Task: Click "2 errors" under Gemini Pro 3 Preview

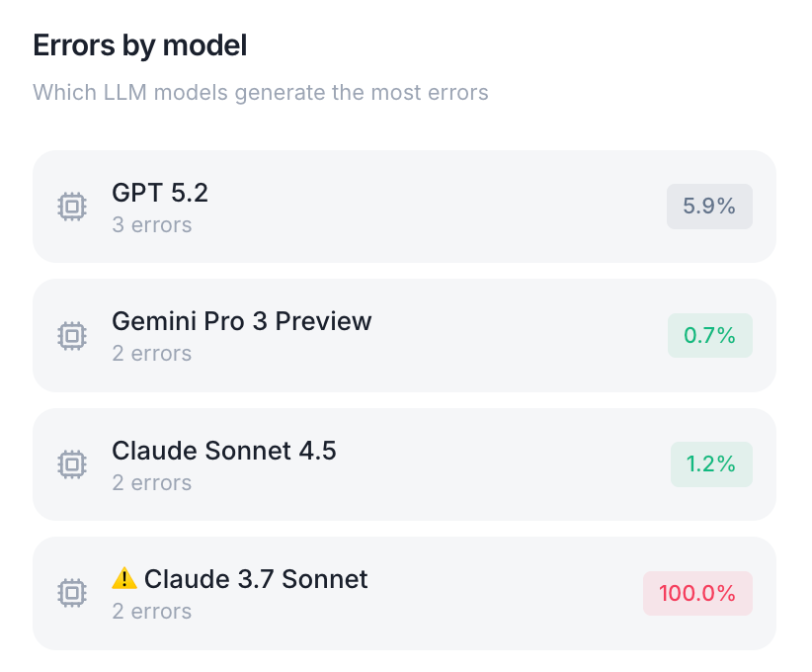Action: click(152, 354)
